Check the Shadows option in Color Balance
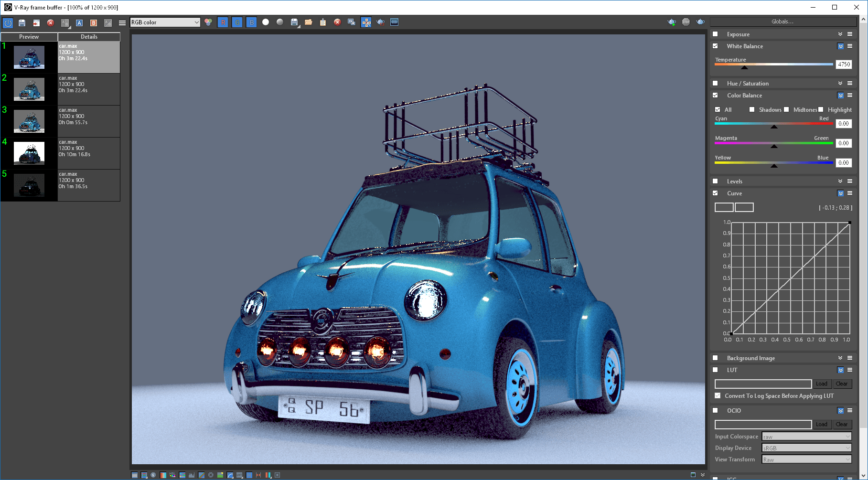Viewport: 868px width, 480px height. tap(752, 109)
